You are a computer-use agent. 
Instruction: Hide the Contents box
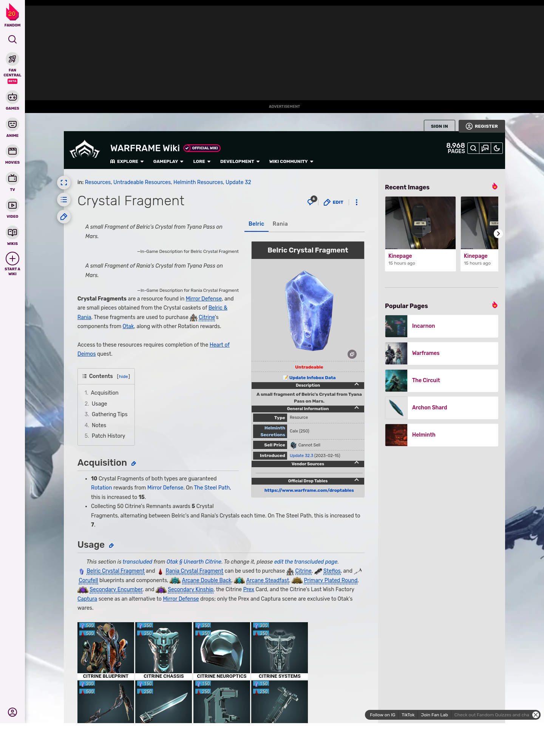124,376
